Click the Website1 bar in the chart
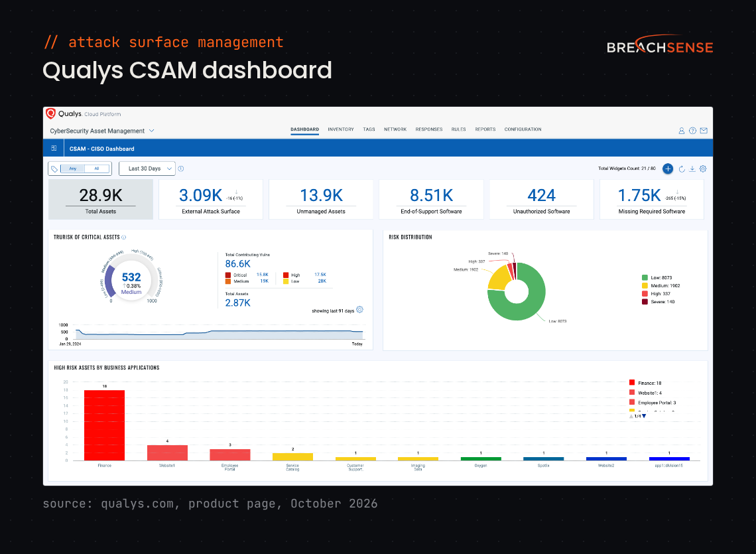Image resolution: width=756 pixels, height=554 pixels. click(x=167, y=452)
